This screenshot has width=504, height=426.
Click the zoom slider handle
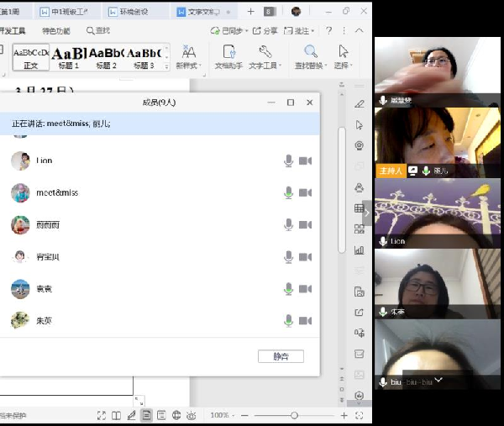(x=294, y=415)
